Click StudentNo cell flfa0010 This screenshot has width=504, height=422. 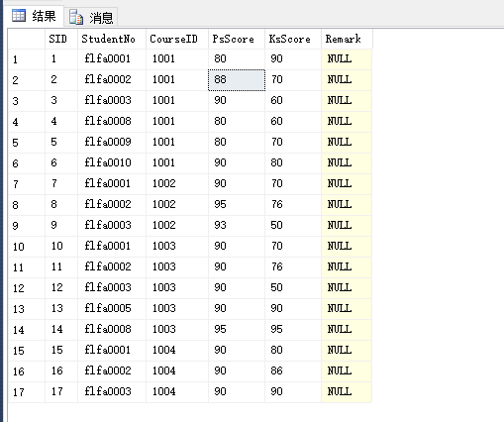tap(112, 163)
